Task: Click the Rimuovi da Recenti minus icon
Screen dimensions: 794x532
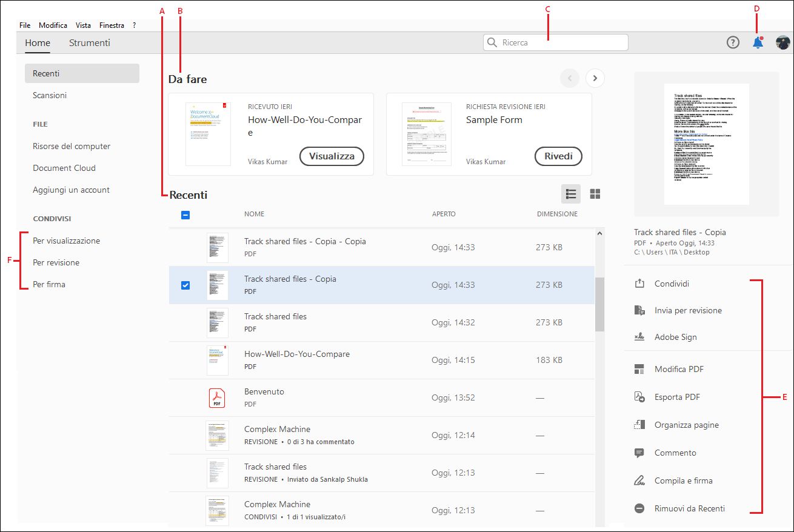Action: (639, 508)
